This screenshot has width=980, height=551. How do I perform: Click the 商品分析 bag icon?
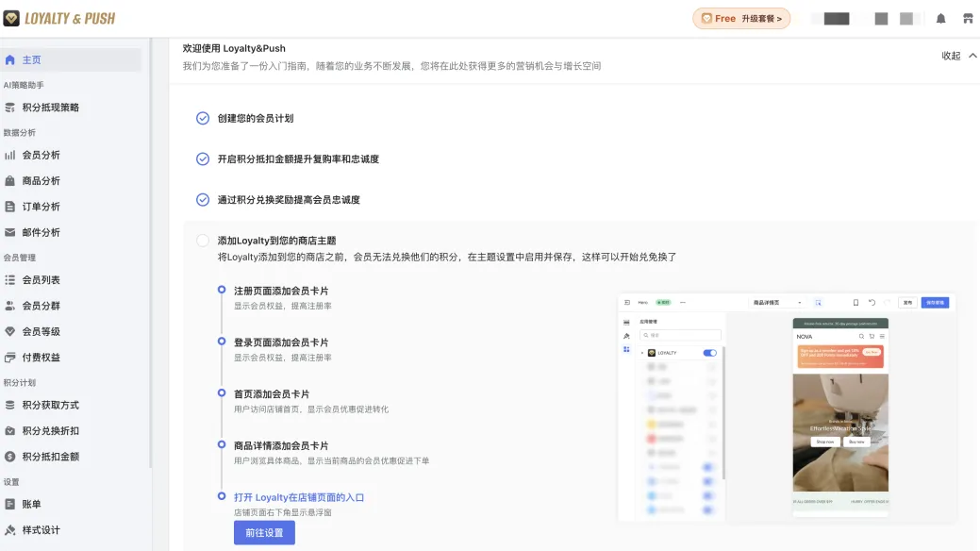[10, 181]
